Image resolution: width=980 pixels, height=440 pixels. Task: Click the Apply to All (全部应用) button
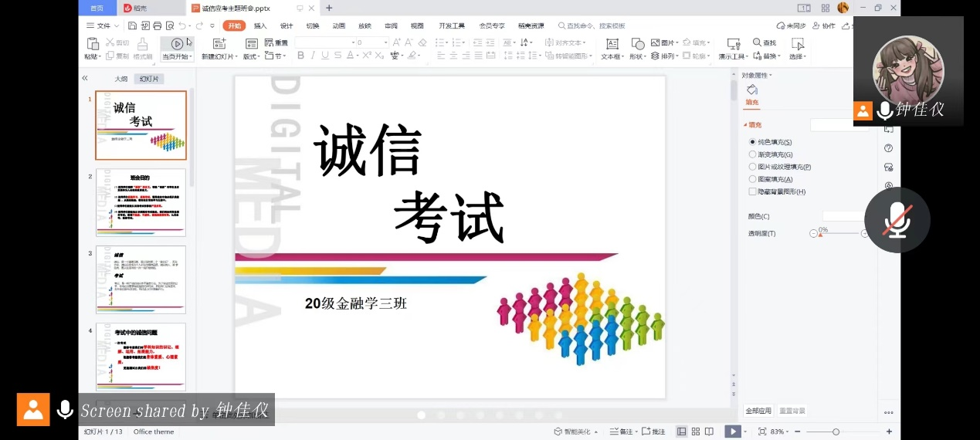(x=758, y=411)
